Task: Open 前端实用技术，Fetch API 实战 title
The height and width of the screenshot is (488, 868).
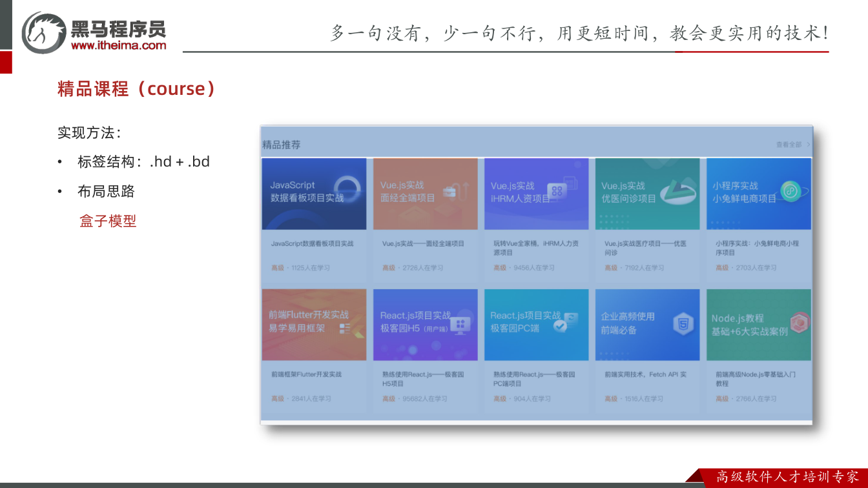Action: click(x=646, y=374)
